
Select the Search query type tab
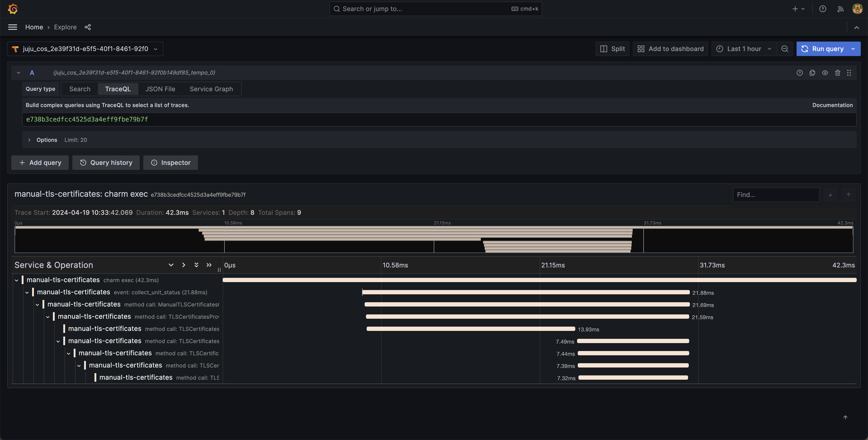click(x=80, y=89)
